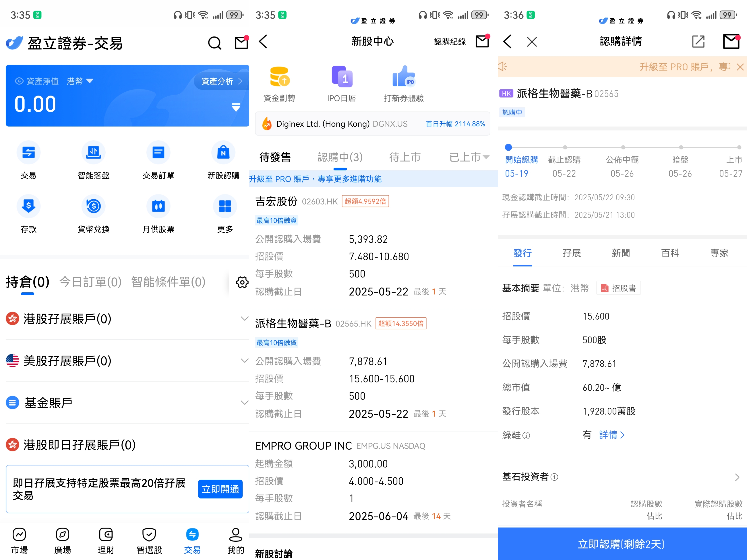
Task: Expand the asset card details arrow
Action: point(236,107)
